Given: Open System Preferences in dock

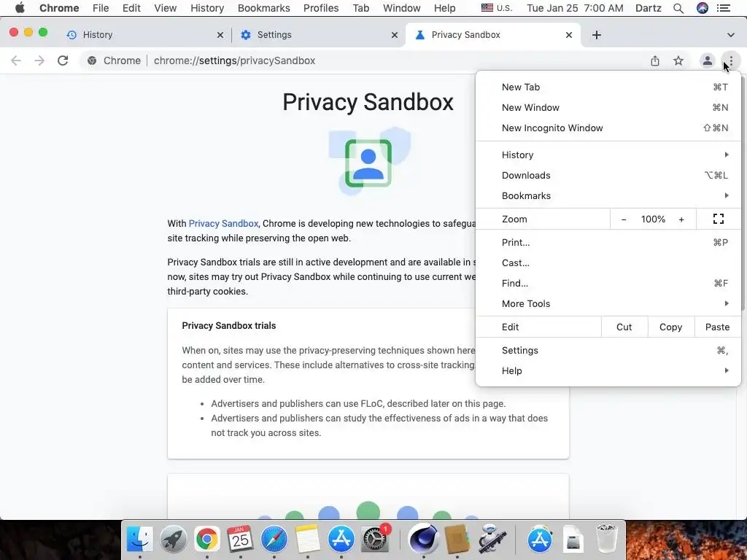Looking at the screenshot, I should pyautogui.click(x=375, y=539).
